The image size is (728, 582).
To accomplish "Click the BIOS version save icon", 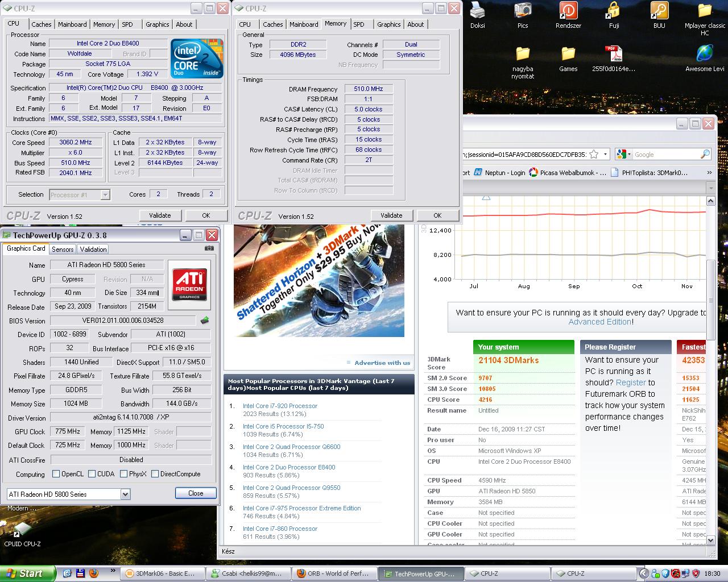I will point(205,321).
